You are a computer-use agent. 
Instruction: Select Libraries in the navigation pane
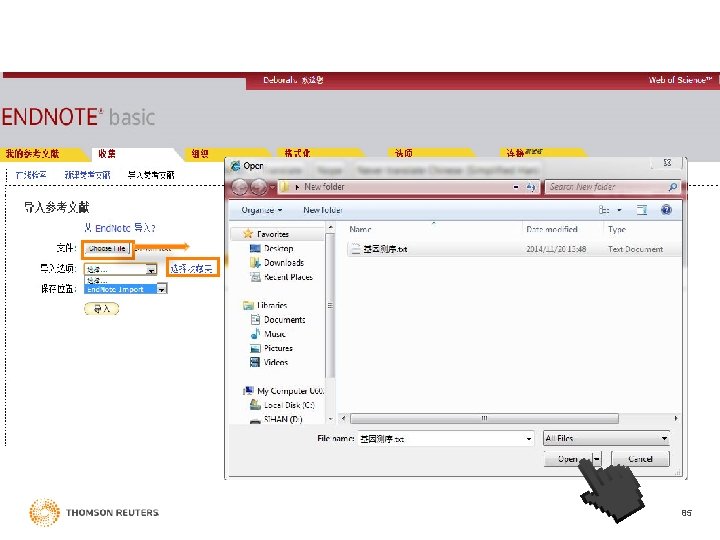pos(271,305)
